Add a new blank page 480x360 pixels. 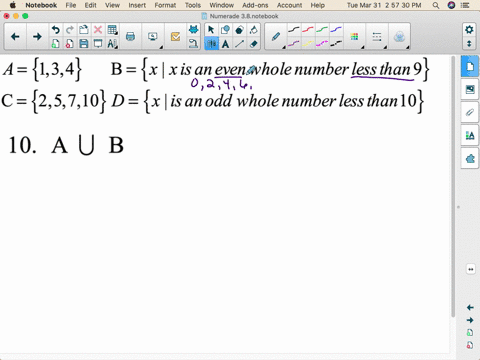click(55, 44)
